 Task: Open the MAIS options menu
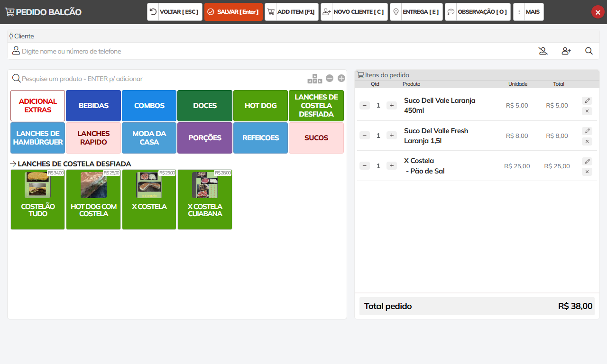(x=528, y=12)
